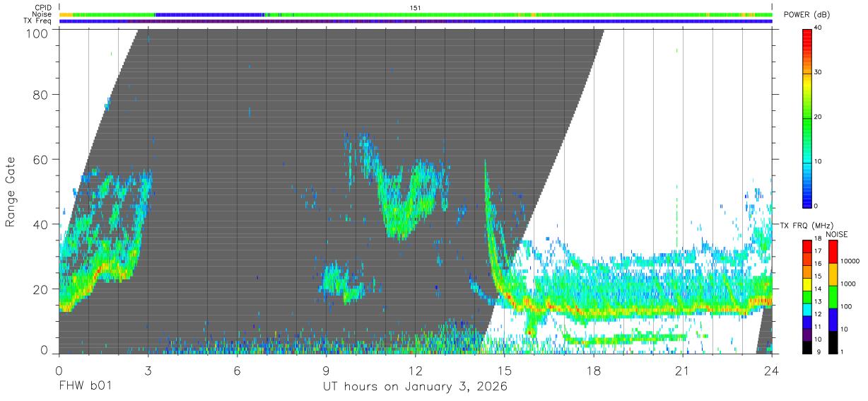This screenshot has width=868, height=401.
Task: Click the UT hours on January 3, 2026 title
Action: point(416,387)
